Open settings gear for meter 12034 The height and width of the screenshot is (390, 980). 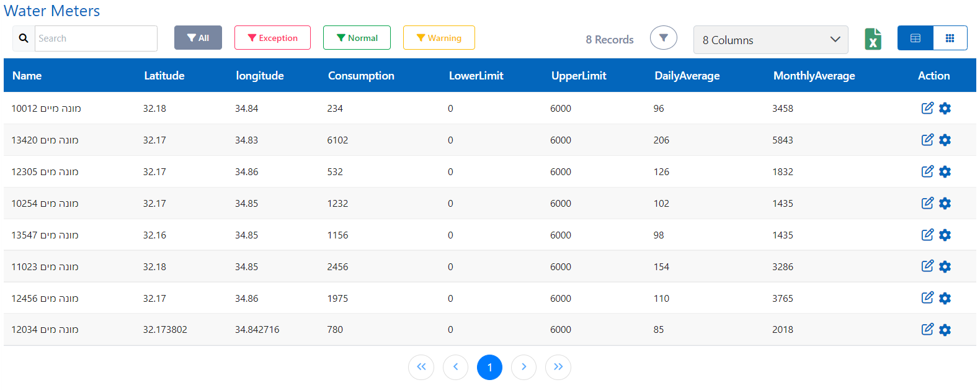click(x=945, y=330)
